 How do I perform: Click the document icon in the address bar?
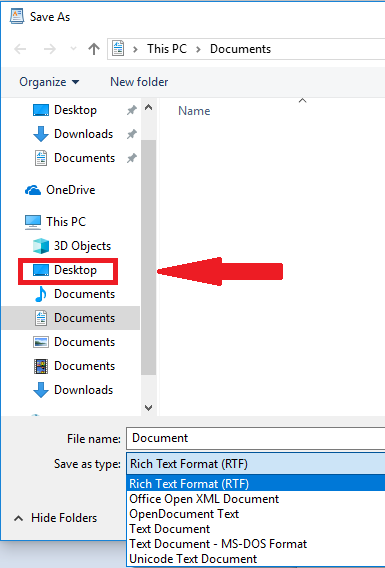click(x=118, y=49)
